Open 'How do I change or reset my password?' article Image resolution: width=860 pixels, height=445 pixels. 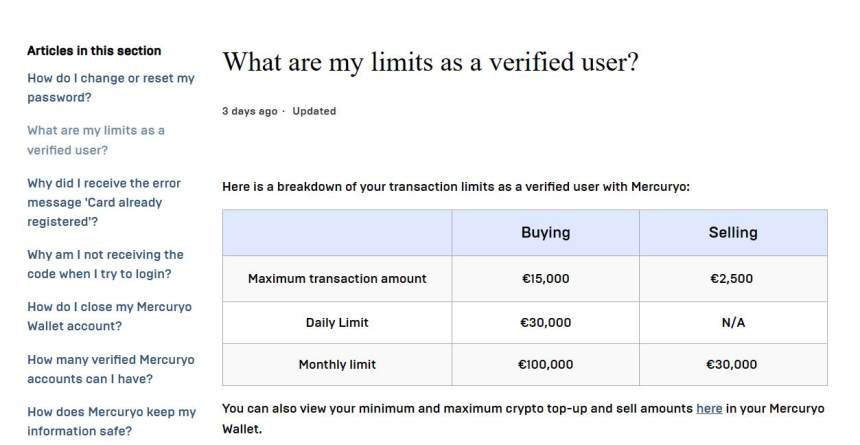(110, 88)
